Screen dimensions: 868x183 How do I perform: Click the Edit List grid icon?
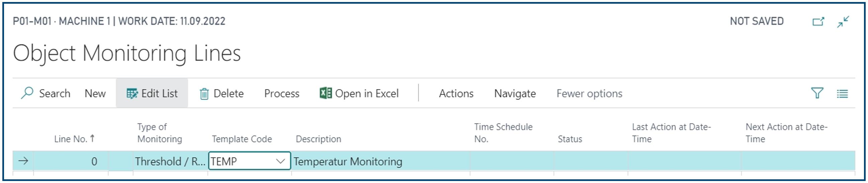[132, 94]
